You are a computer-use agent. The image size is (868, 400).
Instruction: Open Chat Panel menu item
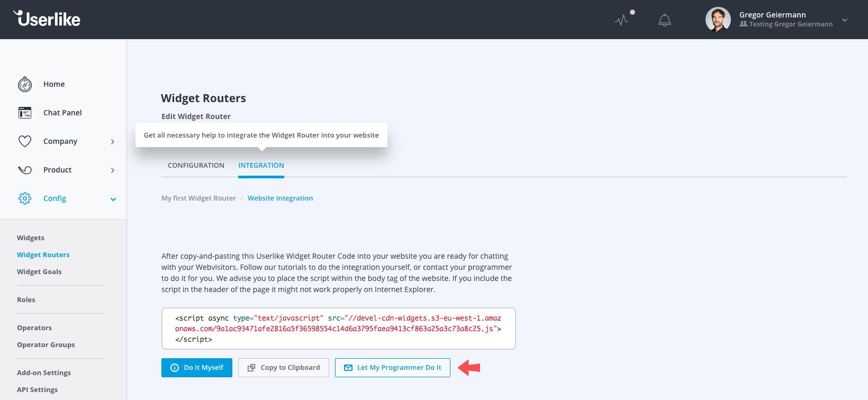point(62,113)
